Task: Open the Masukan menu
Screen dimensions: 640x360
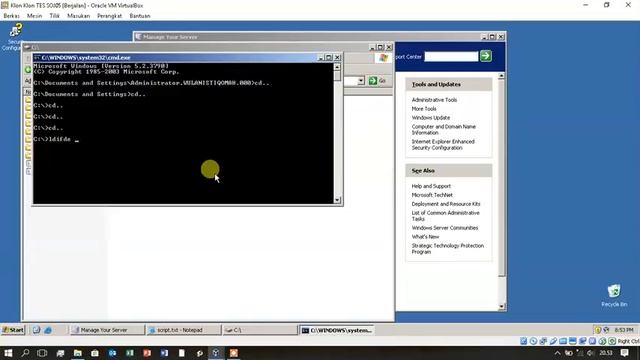Action: 78,16
